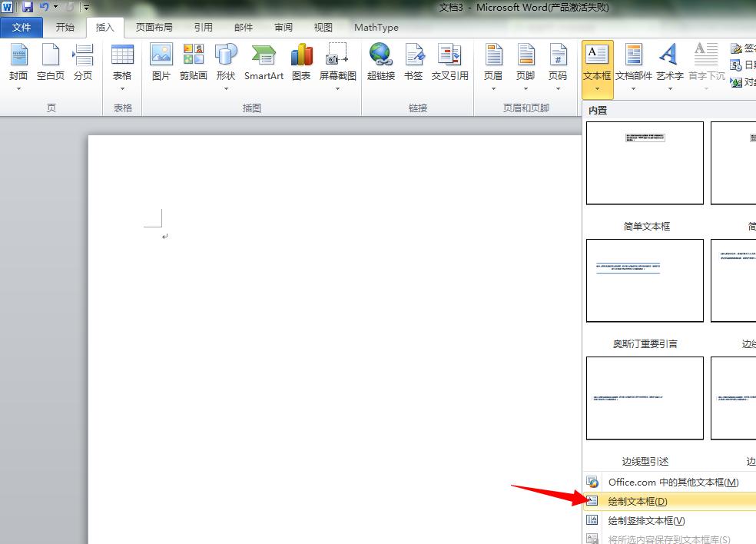Switch to the References (引用) tab
Screen dimensions: 756x544
[x=203, y=28]
